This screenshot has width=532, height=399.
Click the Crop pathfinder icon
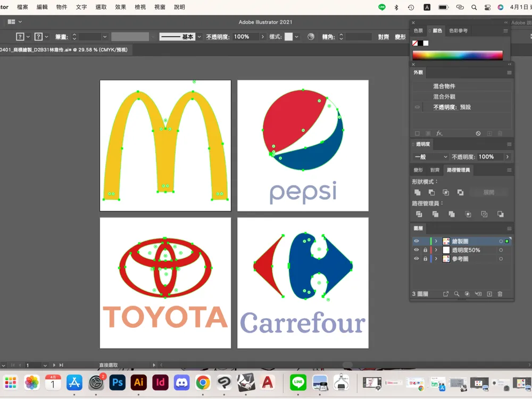468,214
